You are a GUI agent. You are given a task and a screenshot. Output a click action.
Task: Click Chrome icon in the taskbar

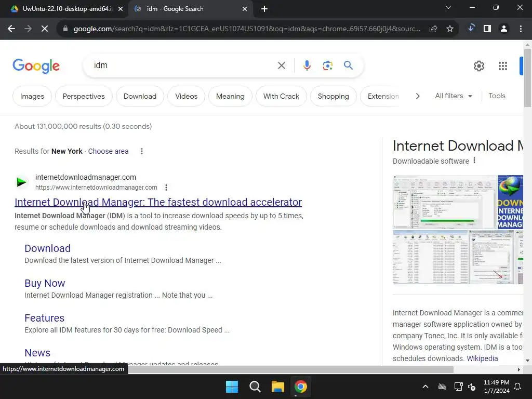301,387
